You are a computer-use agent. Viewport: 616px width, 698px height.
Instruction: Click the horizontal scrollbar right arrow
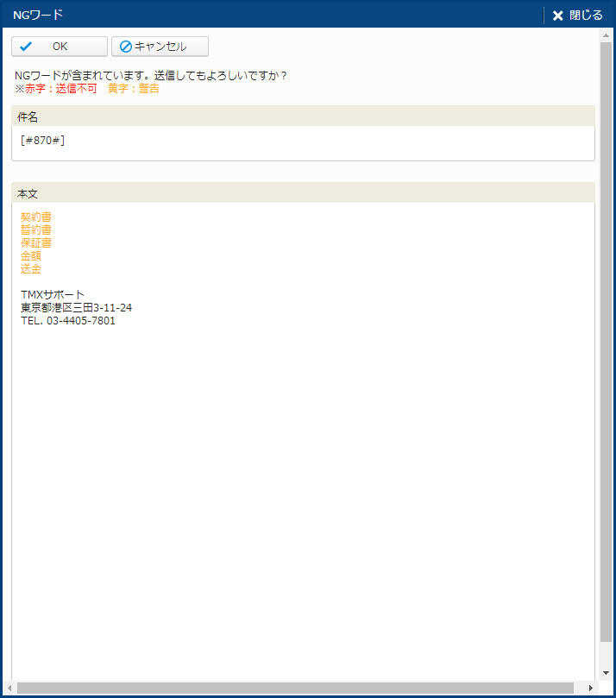590,688
